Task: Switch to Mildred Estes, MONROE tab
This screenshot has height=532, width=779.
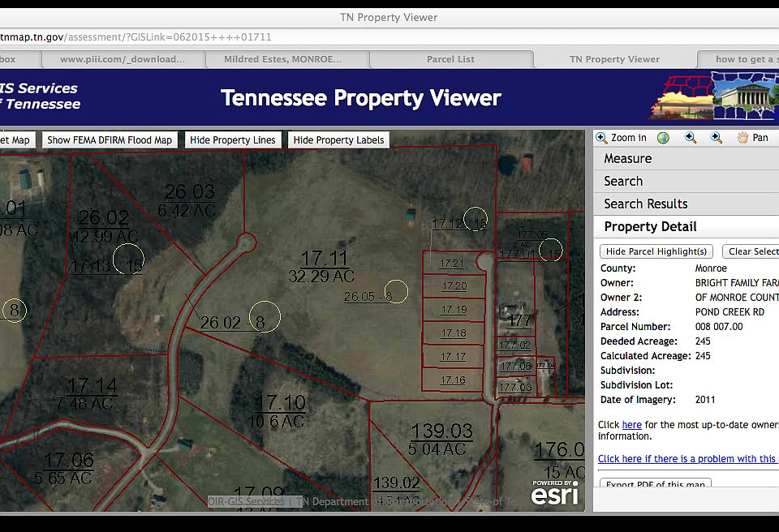Action: point(282,59)
